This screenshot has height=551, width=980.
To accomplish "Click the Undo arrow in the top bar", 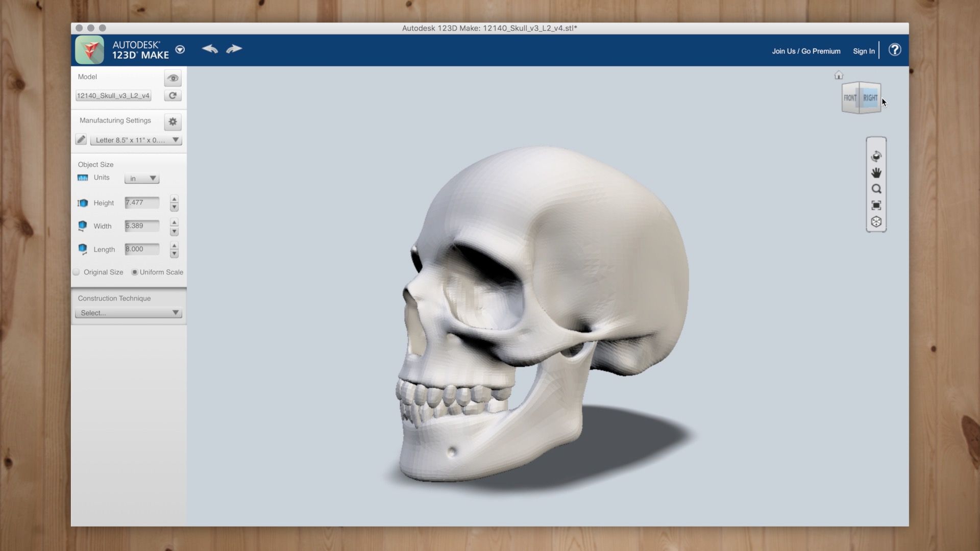I will click(x=210, y=49).
